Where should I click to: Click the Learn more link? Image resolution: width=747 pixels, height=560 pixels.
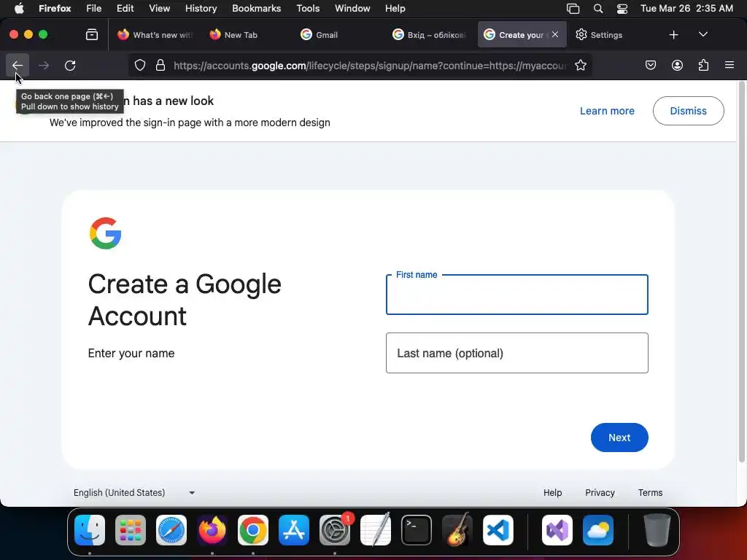click(x=607, y=111)
